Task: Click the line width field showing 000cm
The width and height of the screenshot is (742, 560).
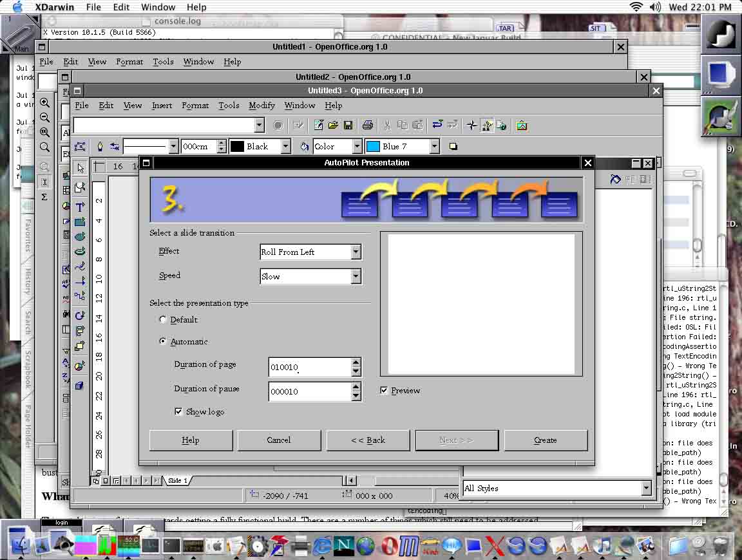Action: pos(199,147)
